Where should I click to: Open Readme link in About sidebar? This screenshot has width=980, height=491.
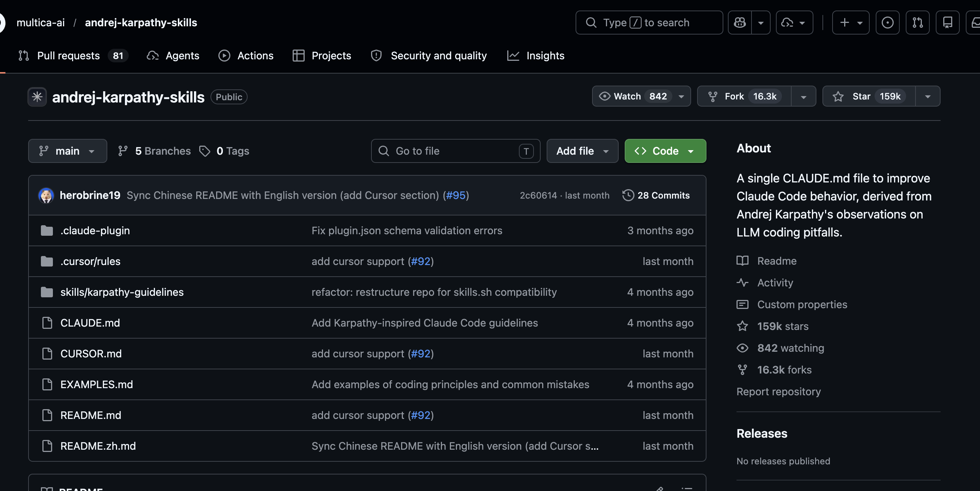767,261
